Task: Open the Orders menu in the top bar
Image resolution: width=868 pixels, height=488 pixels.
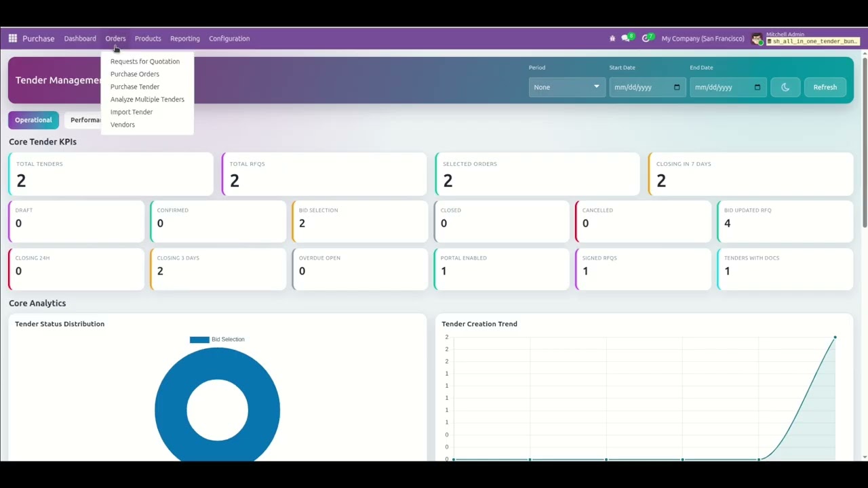Action: 115,39
